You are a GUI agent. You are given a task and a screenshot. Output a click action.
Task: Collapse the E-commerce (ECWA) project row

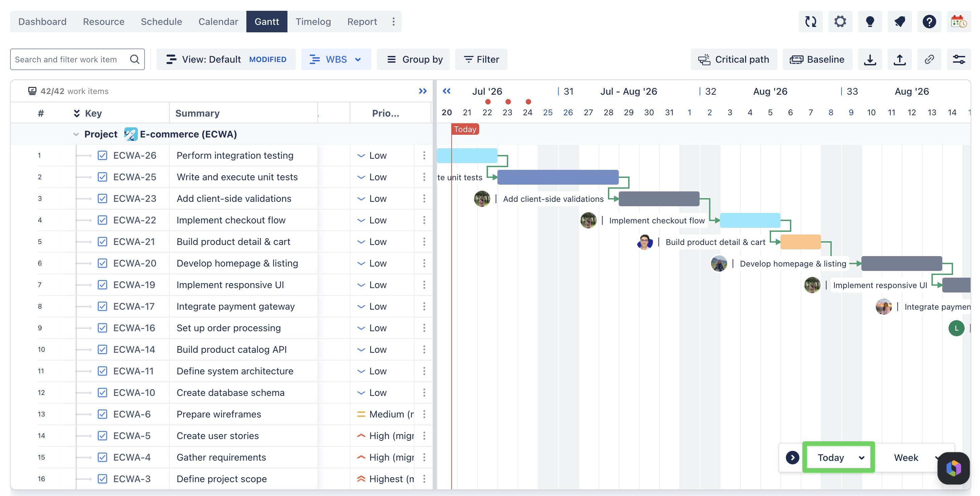pos(76,134)
